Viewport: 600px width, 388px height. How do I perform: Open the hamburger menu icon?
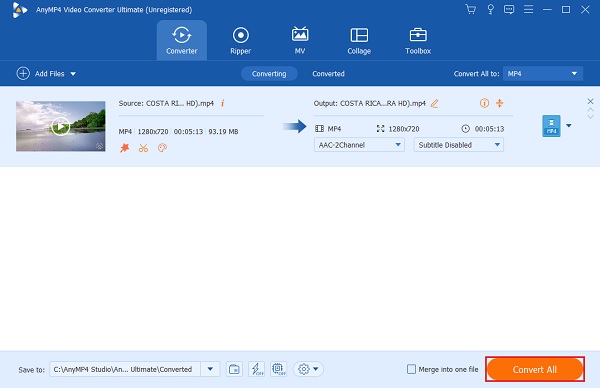pos(528,9)
